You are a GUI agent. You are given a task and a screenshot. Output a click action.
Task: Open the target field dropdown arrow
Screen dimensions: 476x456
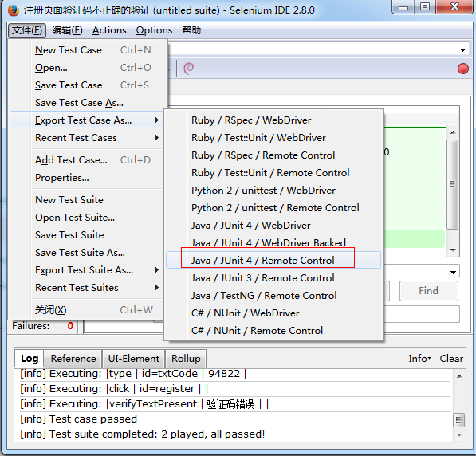pyautogui.click(x=453, y=273)
